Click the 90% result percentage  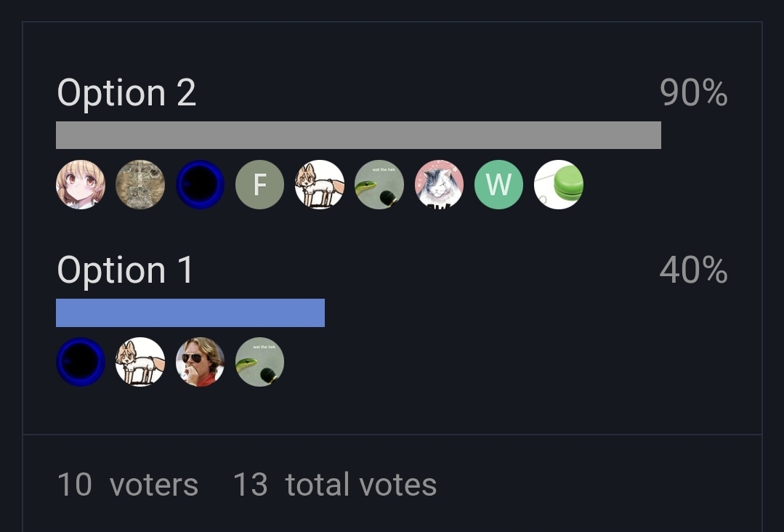[693, 93]
